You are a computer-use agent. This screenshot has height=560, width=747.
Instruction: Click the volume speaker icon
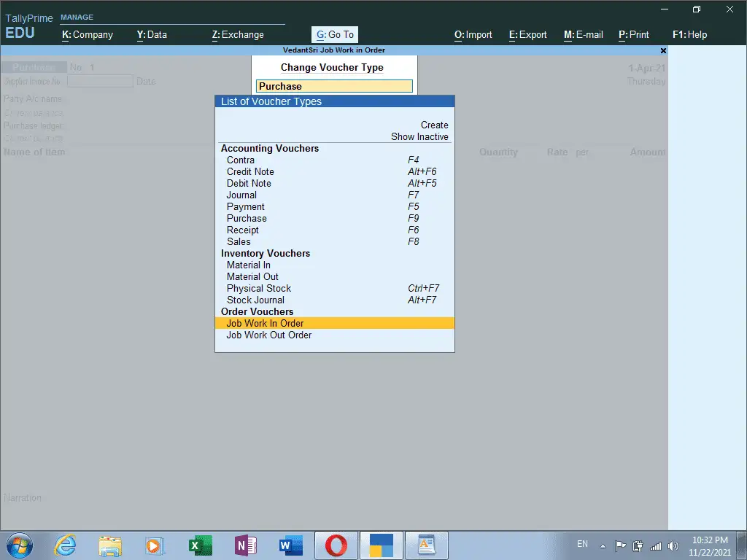point(673,546)
